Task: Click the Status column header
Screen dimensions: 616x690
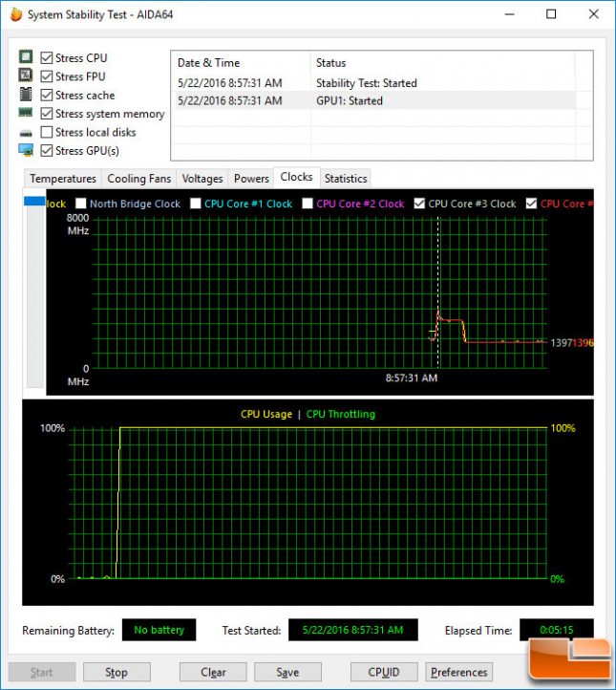Action: point(442,62)
